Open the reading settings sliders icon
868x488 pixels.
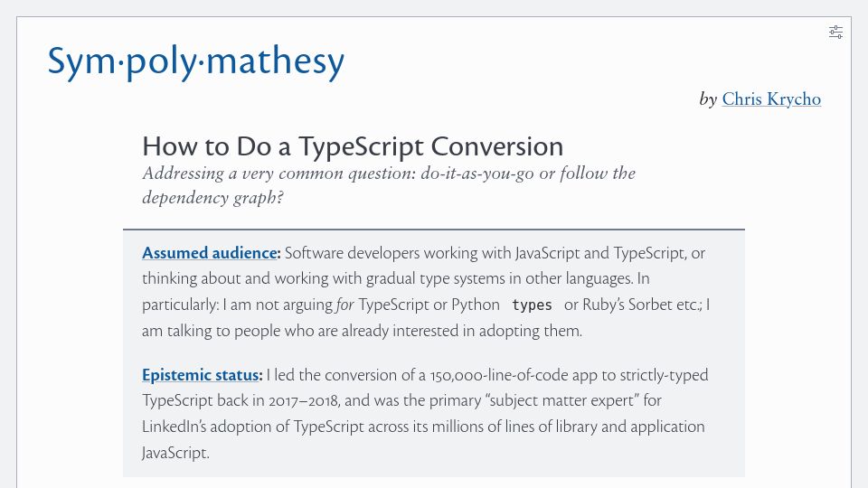click(x=835, y=33)
